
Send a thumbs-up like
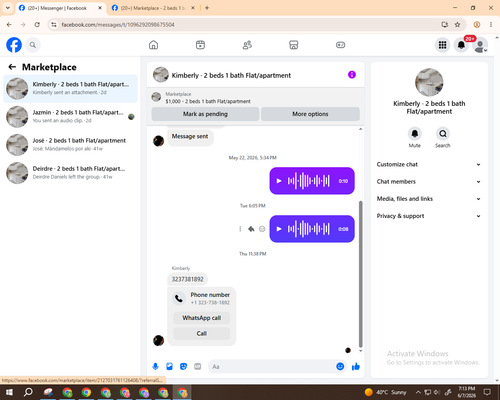tap(356, 367)
